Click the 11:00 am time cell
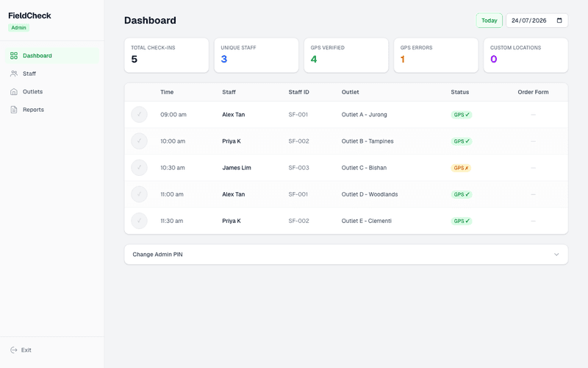The width and height of the screenshot is (588, 368). 172,194
